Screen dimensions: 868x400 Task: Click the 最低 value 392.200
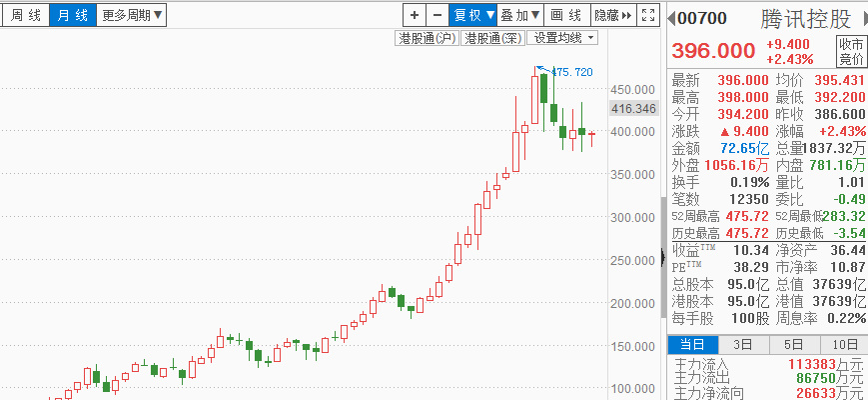tap(840, 98)
